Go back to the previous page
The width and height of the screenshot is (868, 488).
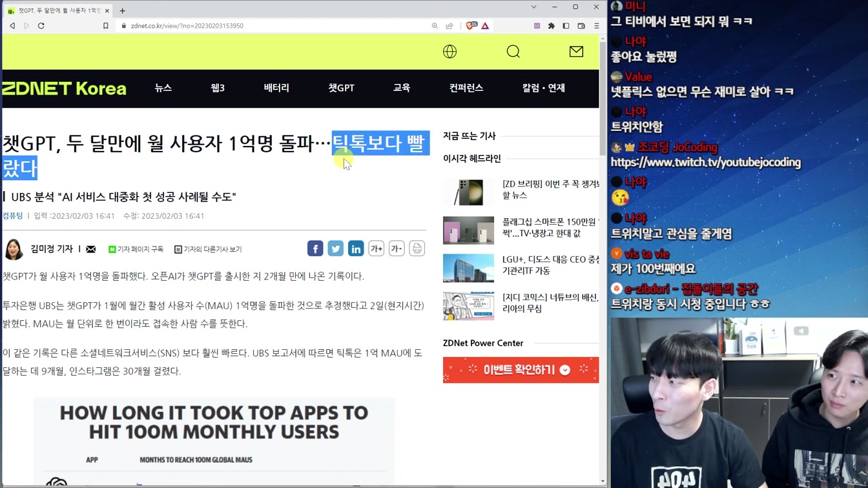pos(12,26)
